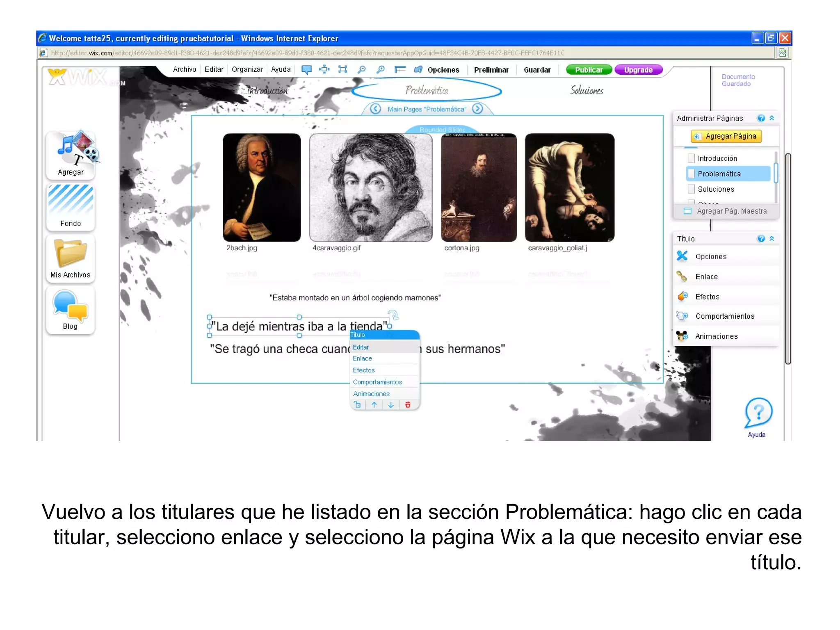This screenshot has width=840, height=630.
Task: Choose Comportamientos in the Título popup menu
Action: point(385,382)
